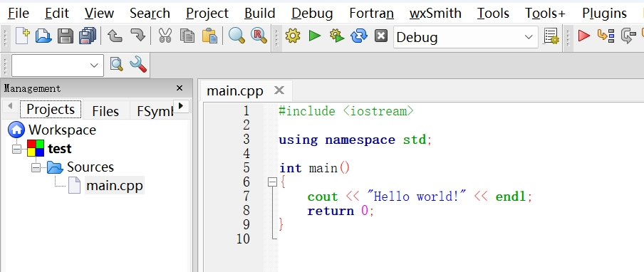The image size is (644, 272).
Task: Open the File menu
Action: click(x=19, y=14)
